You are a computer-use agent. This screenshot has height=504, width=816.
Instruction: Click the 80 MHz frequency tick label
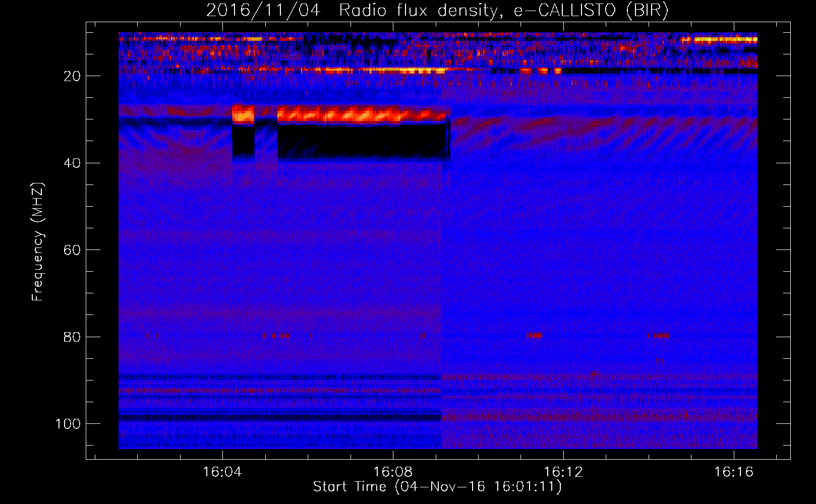pyautogui.click(x=72, y=337)
